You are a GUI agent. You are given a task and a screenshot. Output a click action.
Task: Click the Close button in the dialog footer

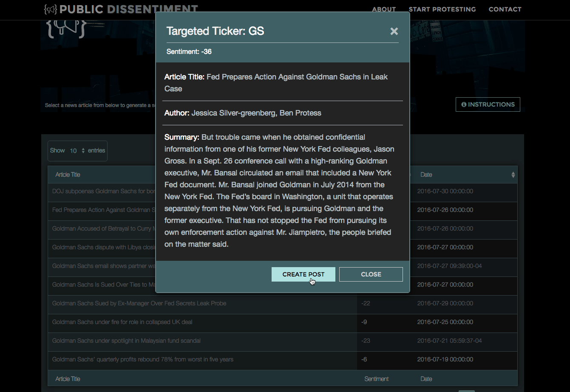point(371,274)
